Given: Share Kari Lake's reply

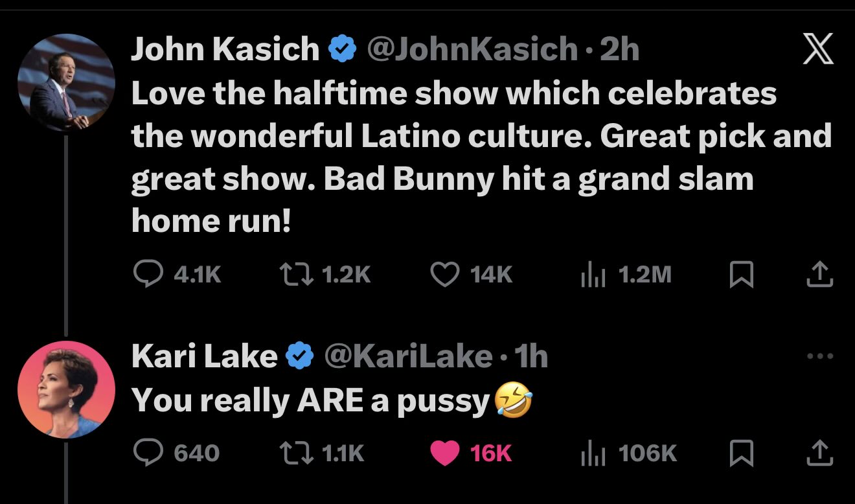Looking at the screenshot, I should 821,453.
